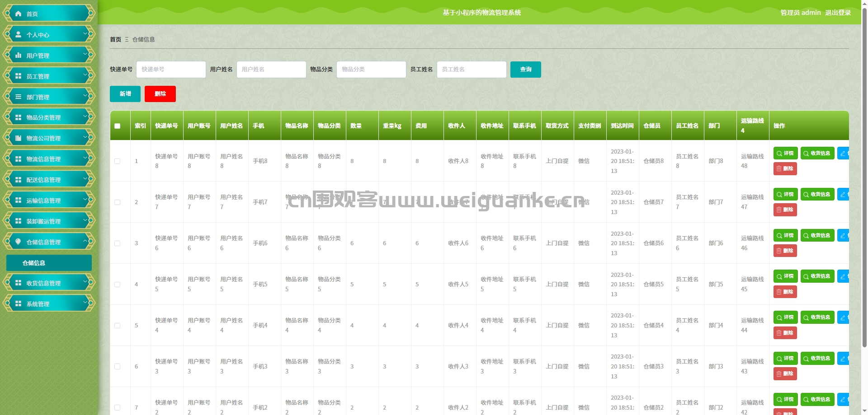Click the 物品分类 search input field
This screenshot has height=415, width=868.
tap(371, 70)
